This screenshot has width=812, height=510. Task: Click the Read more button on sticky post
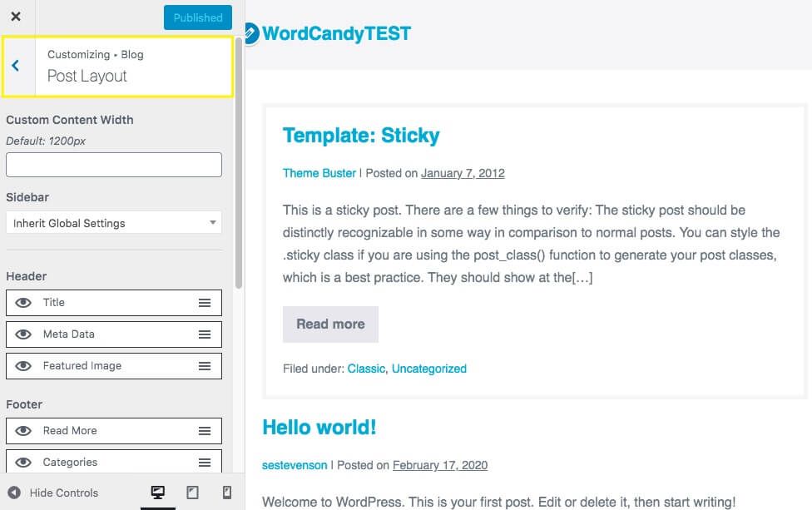[x=330, y=324]
